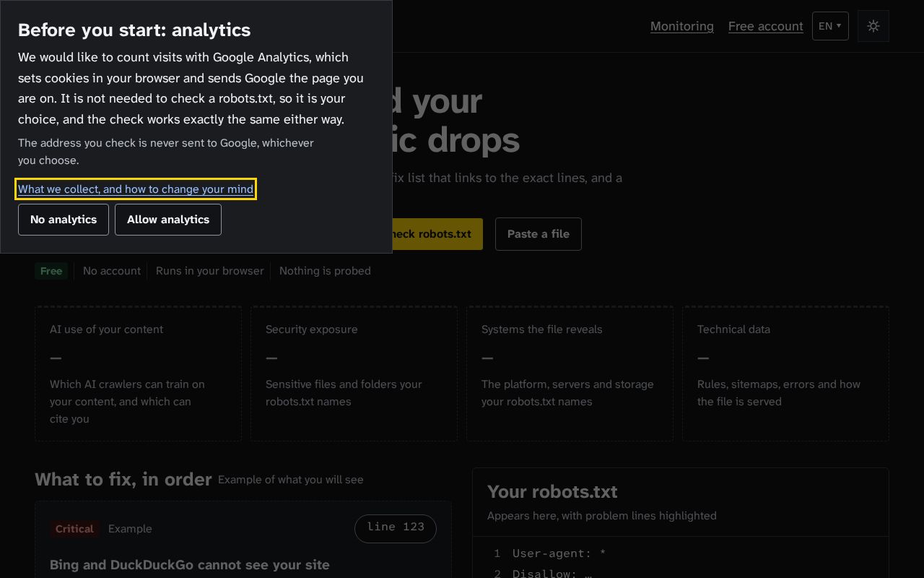Select the 'Technical data' card
Viewport: 924px width, 578px height.
(785, 374)
